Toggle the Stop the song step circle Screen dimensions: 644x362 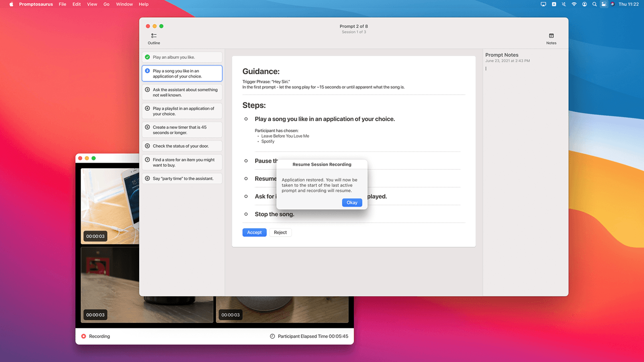point(246,214)
